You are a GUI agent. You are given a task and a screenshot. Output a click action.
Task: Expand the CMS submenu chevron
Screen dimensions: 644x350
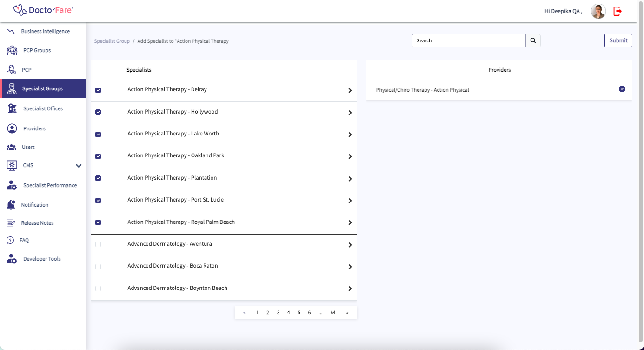[x=79, y=166]
